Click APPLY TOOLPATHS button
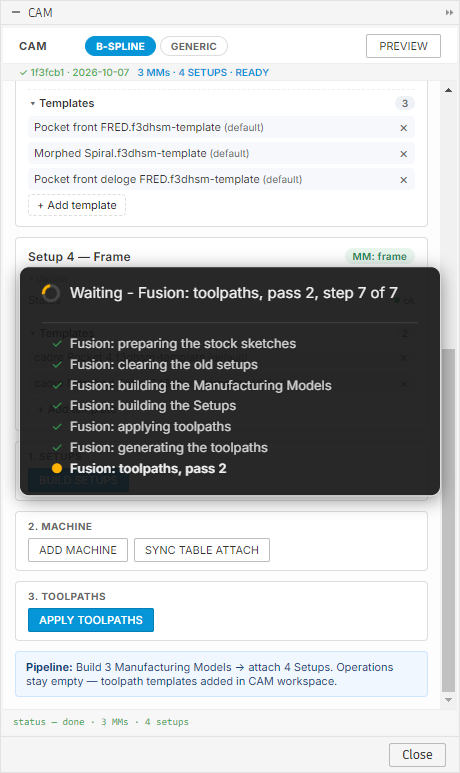 [91, 620]
